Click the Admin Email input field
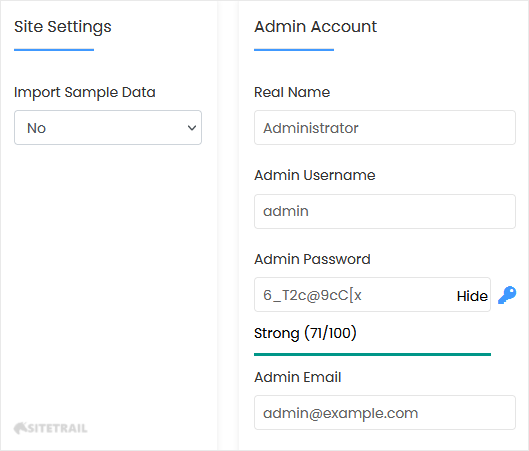Screen dimensions: 529x451 click(385, 413)
